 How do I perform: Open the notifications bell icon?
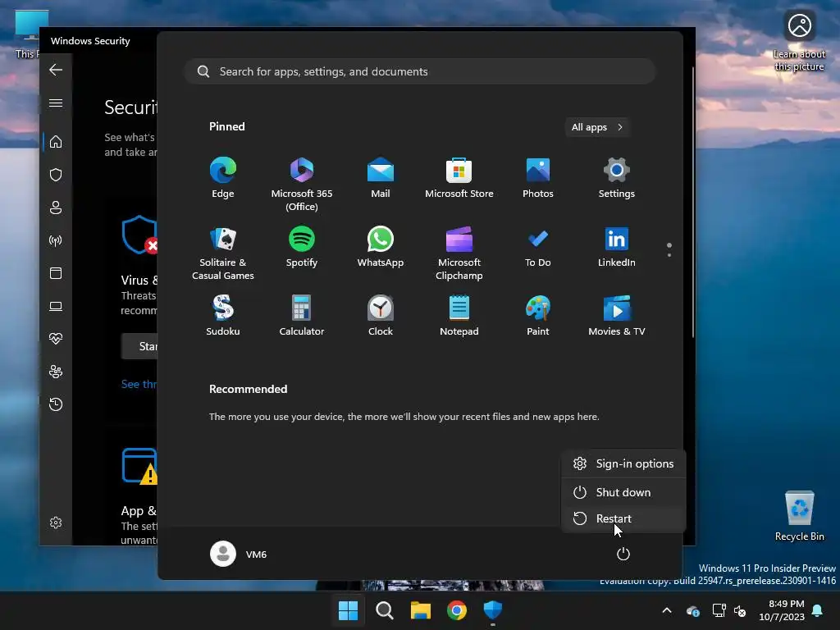point(818,610)
